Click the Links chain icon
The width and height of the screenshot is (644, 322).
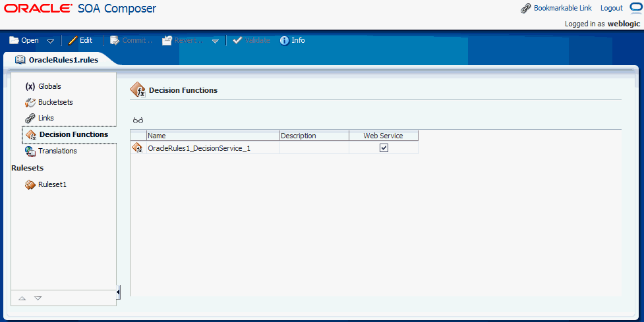(x=30, y=118)
